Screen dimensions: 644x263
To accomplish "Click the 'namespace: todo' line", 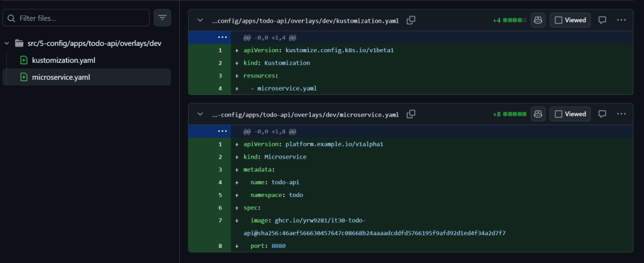I will coord(277,195).
